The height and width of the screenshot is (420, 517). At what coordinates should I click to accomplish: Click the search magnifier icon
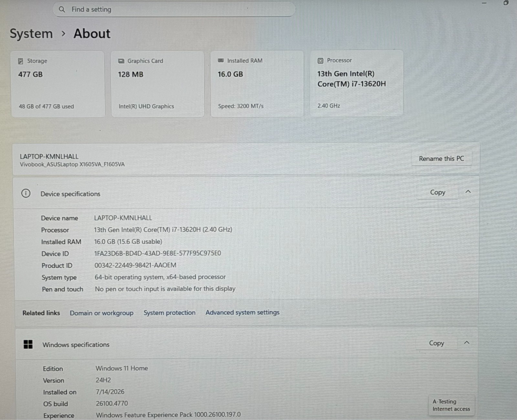pyautogui.click(x=62, y=9)
